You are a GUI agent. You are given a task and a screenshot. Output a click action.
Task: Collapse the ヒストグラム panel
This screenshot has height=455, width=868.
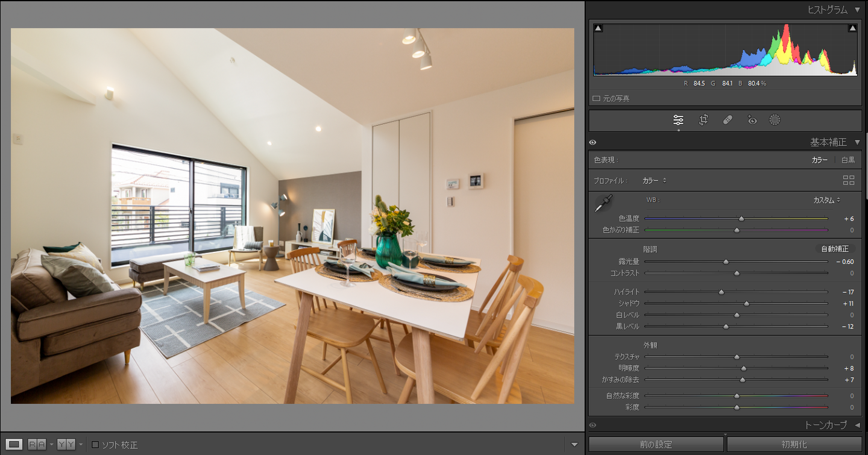tap(858, 10)
